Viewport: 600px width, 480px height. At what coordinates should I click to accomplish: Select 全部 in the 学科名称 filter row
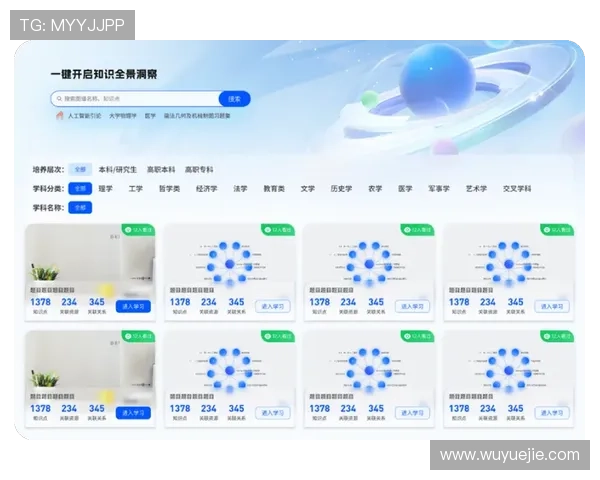point(80,207)
